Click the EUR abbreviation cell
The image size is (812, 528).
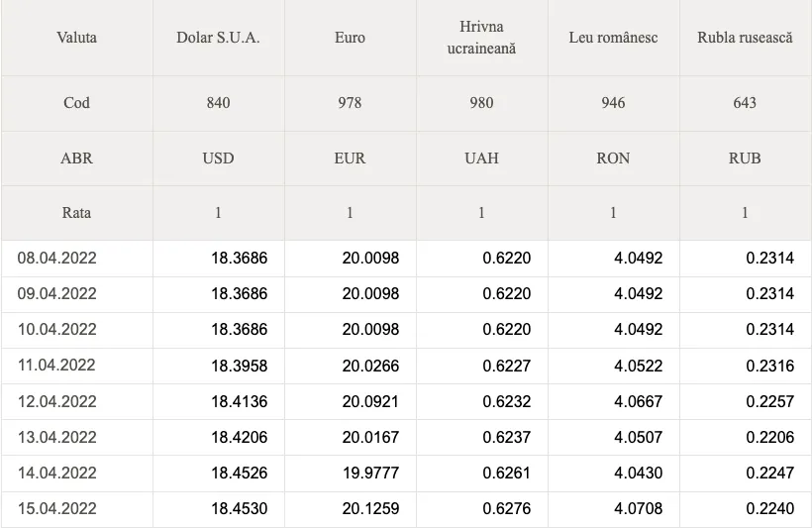click(x=351, y=158)
